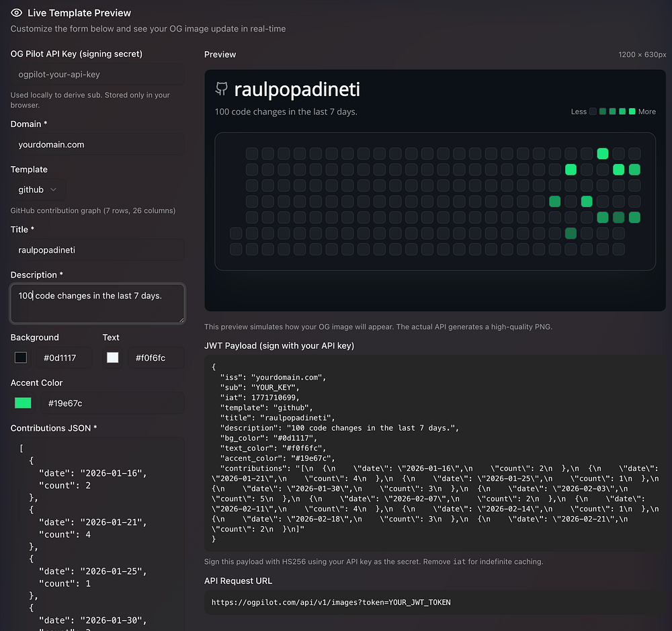
Task: Open the green Accent Color swatch
Action: click(24, 403)
